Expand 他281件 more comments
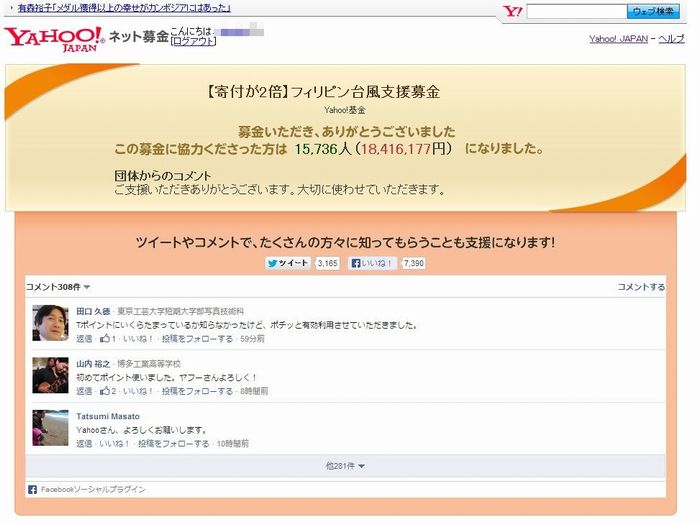Viewport: 700px width, 525px height. [x=345, y=466]
